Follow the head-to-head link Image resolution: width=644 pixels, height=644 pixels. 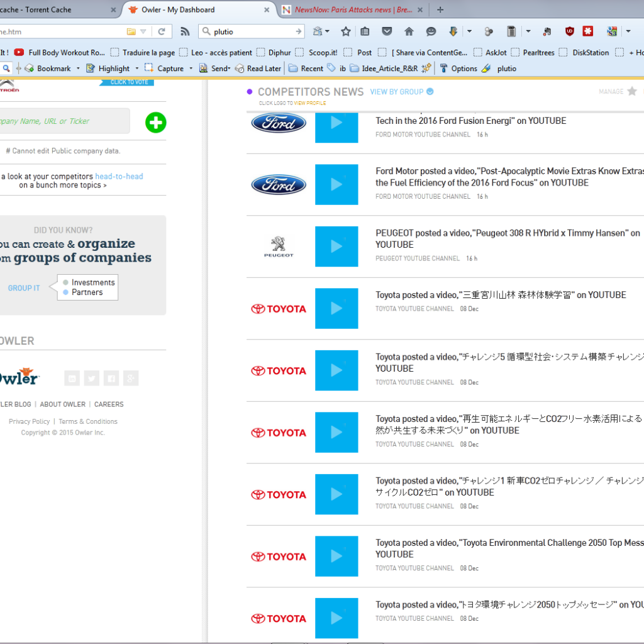click(x=119, y=176)
